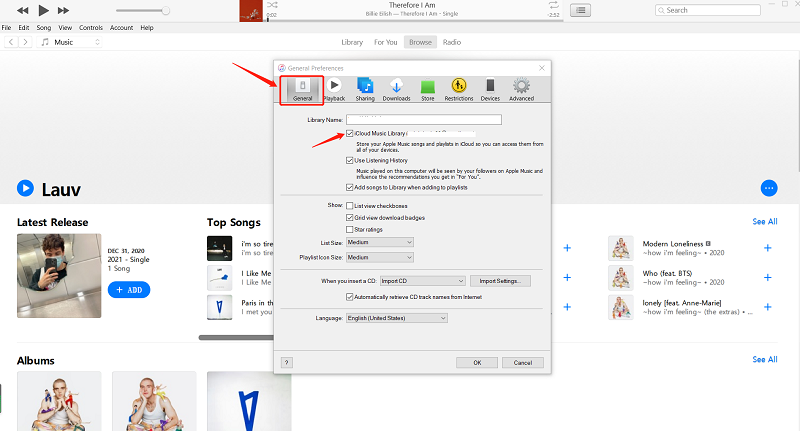Open the Account menu

(121, 28)
